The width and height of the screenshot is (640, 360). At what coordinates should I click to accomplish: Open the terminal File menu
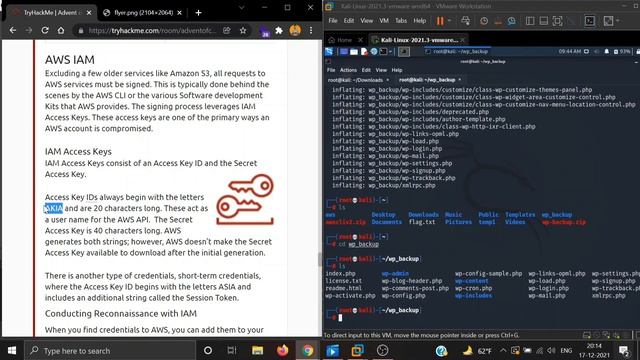(331, 70)
